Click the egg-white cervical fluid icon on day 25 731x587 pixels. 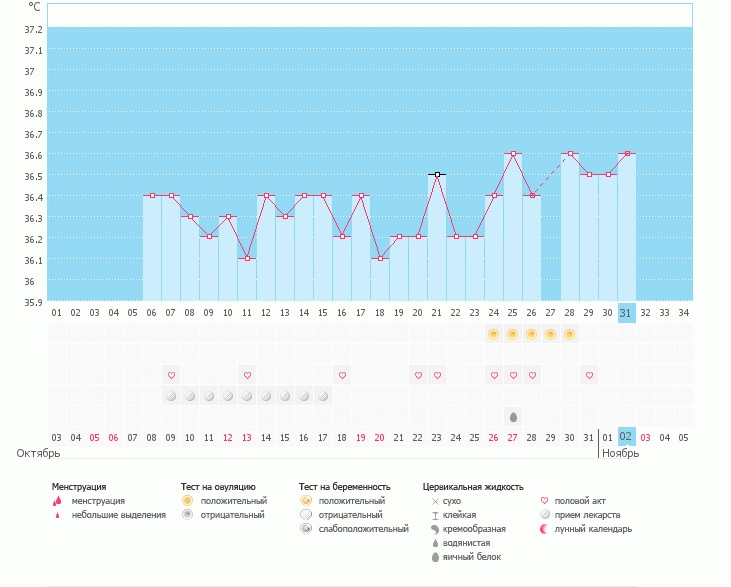[513, 416]
